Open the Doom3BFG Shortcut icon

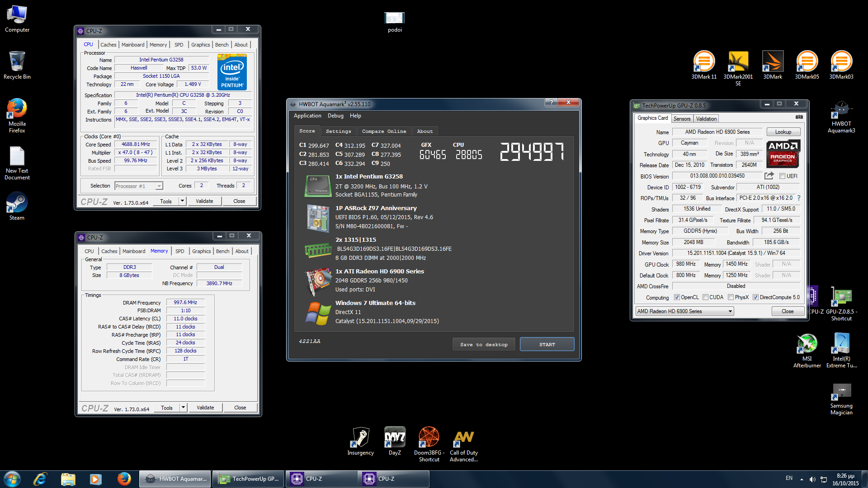(429, 445)
